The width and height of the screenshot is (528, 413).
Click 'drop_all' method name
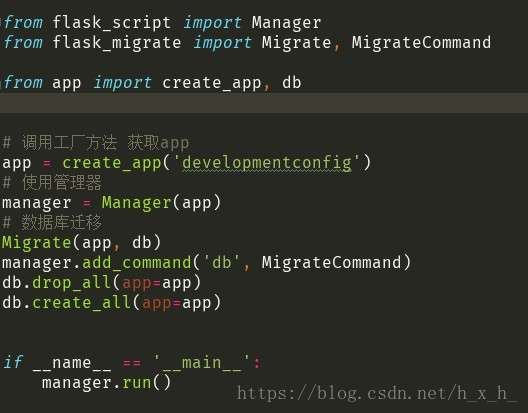coord(72,283)
